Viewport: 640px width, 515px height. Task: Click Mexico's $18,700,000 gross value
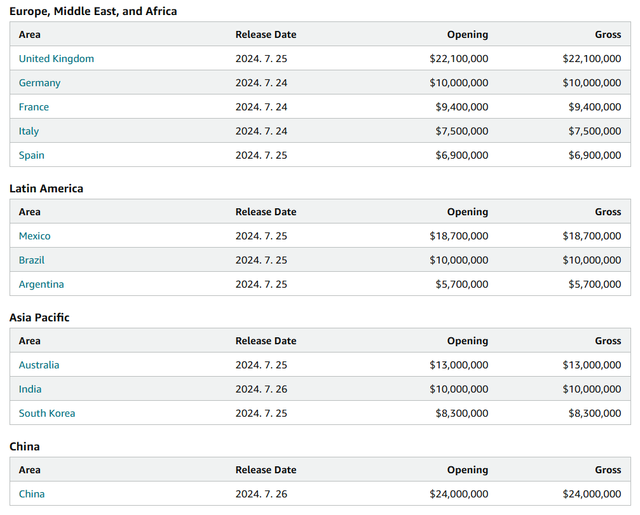pos(591,236)
